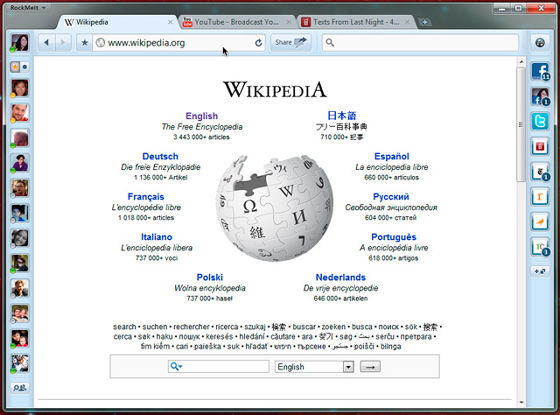Open the Facebook feed in right sidebar
The height and width of the screenshot is (415, 560).
tap(540, 71)
